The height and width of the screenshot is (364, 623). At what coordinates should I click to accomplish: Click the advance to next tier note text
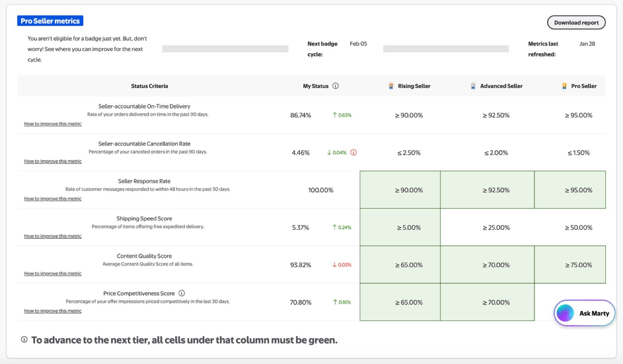(184, 340)
